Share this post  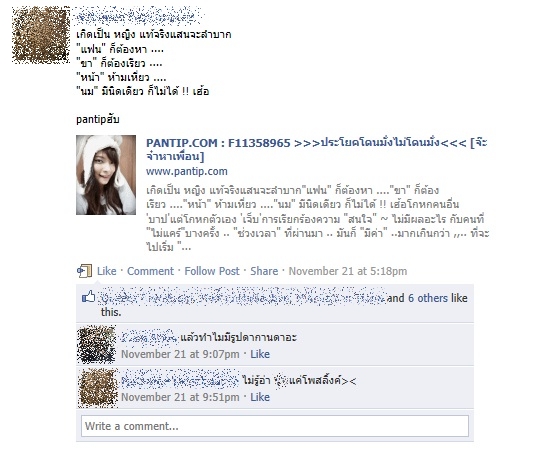[x=264, y=271]
